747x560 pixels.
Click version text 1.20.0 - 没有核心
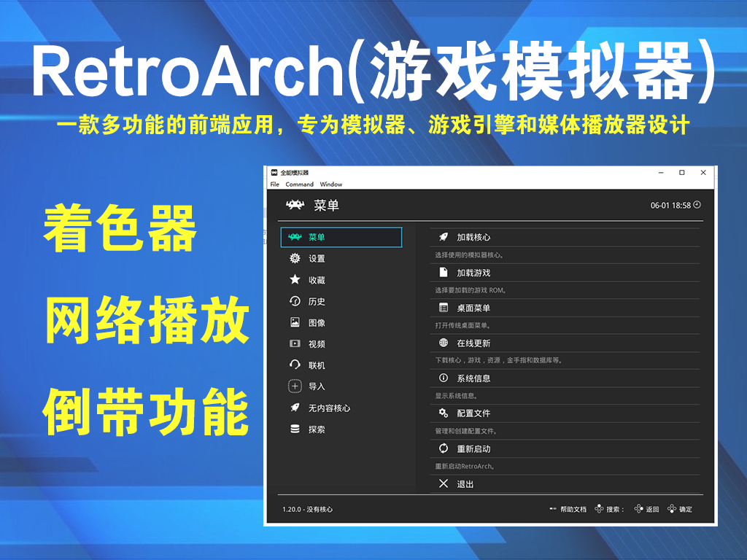[307, 509]
